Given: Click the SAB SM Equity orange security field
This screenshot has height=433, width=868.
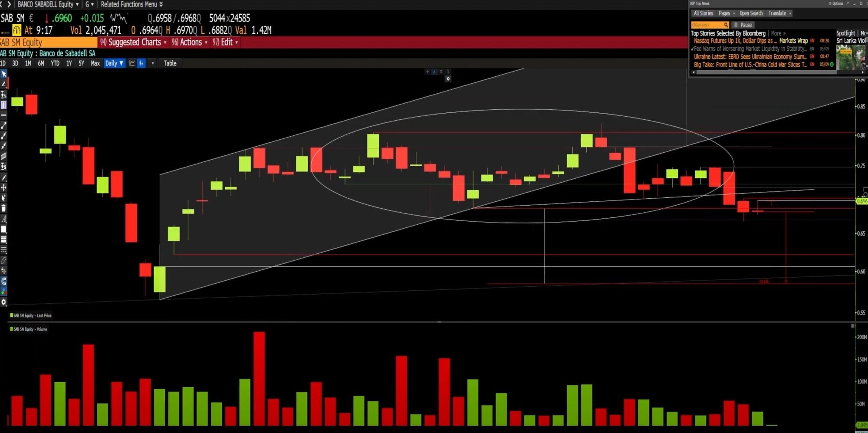Looking at the screenshot, I should pyautogui.click(x=49, y=42).
